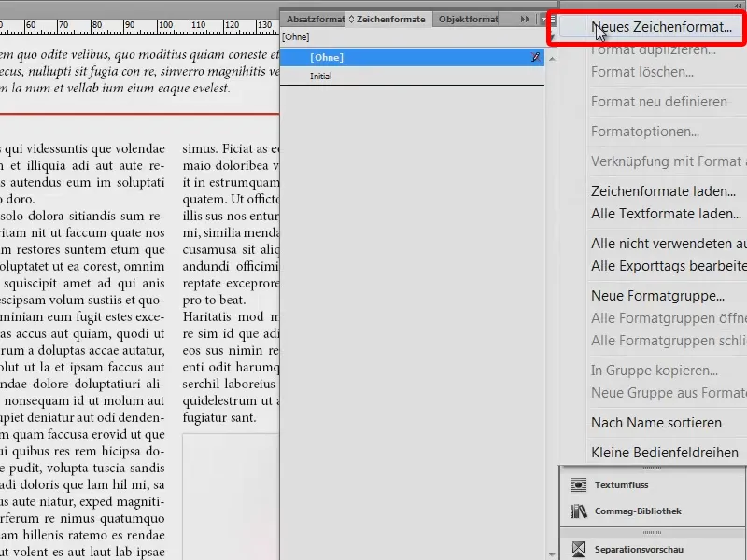Viewport: 747px width, 560px height.
Task: Open the Separationsvorschau panel icon
Action: tap(578, 549)
